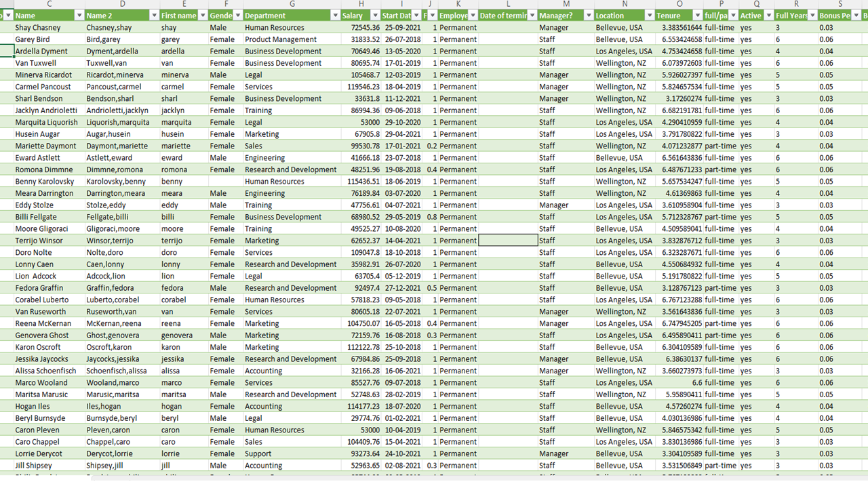Select the cell containing Garey Bird
868x488 pixels.
(x=49, y=39)
